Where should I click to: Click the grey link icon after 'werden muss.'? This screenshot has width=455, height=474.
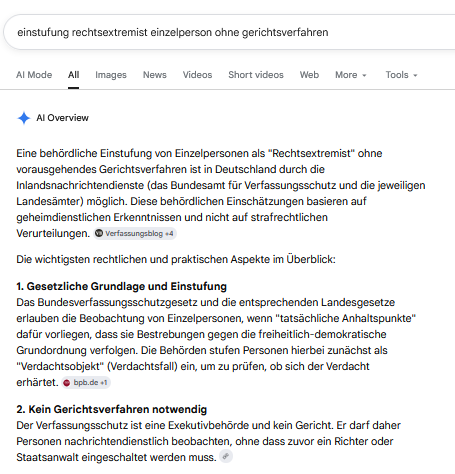(226, 456)
